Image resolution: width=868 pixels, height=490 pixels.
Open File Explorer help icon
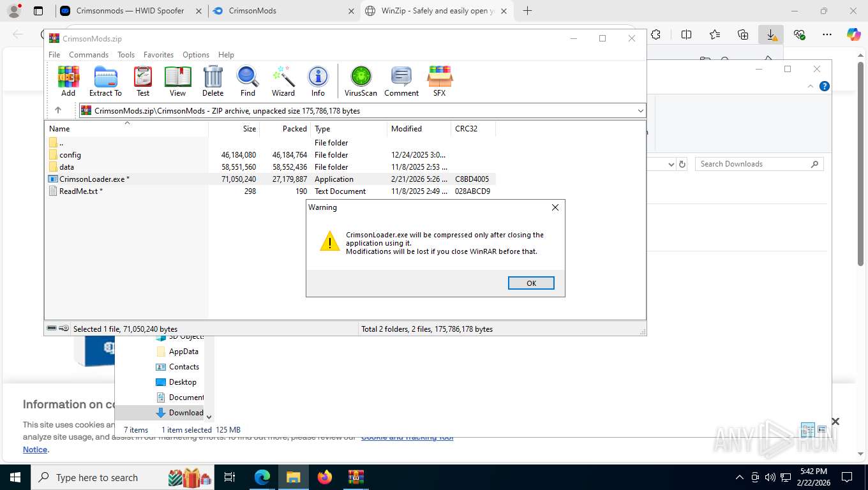[x=825, y=86]
